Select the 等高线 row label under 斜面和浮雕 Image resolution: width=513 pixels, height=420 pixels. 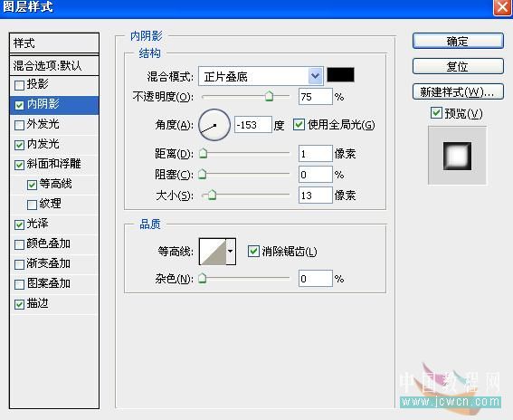(x=55, y=184)
